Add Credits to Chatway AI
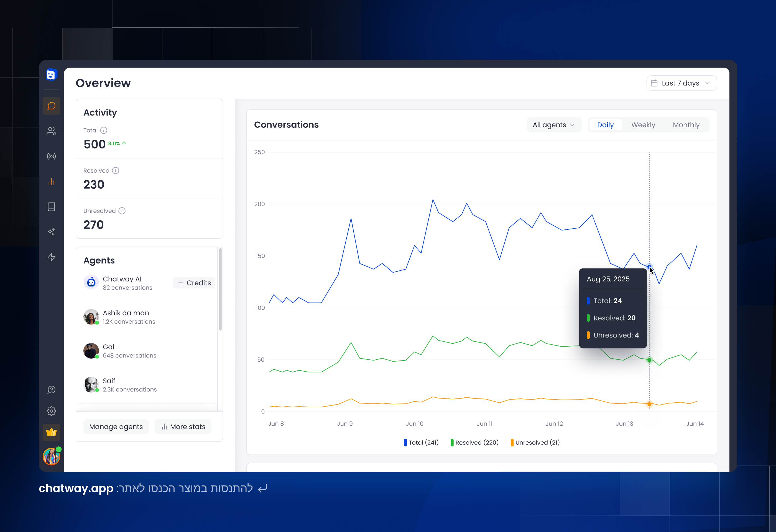The width and height of the screenshot is (776, 532). 194,283
